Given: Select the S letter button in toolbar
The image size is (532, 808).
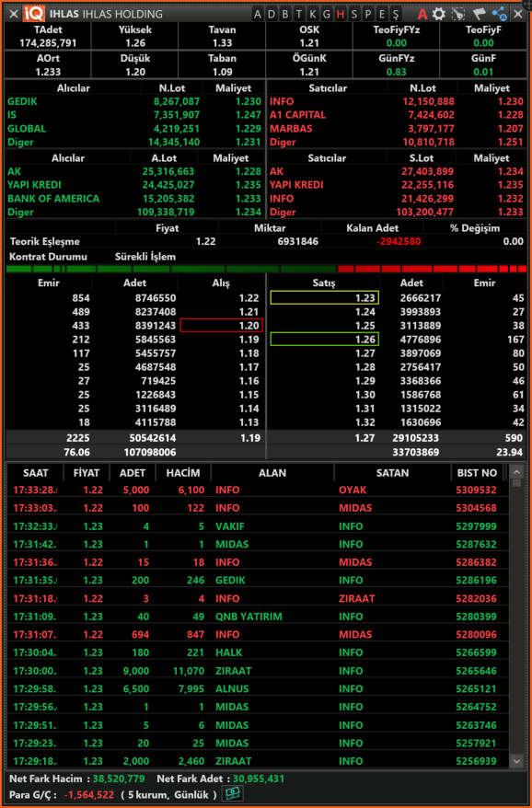Looking at the screenshot, I should pos(354,14).
